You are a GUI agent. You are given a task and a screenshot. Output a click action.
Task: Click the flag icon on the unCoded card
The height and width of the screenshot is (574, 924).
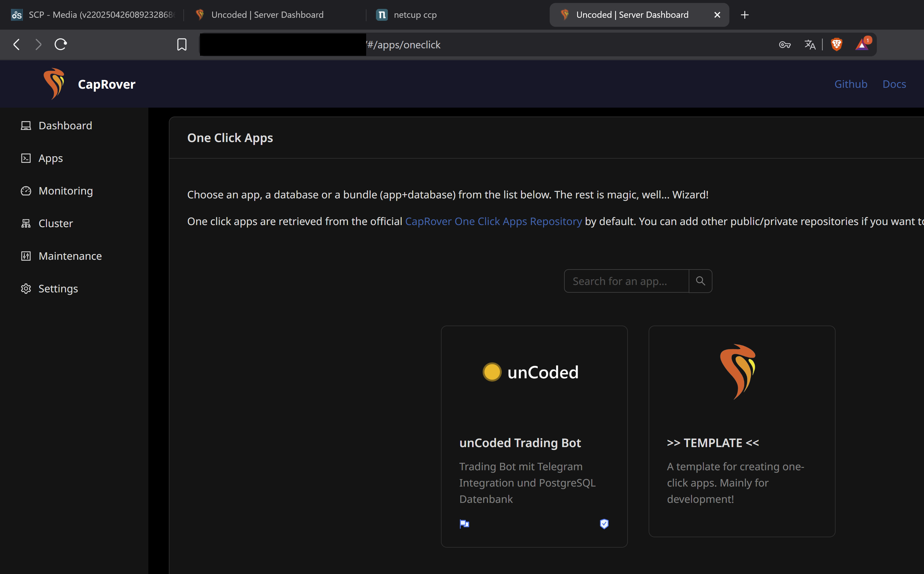pos(464,524)
